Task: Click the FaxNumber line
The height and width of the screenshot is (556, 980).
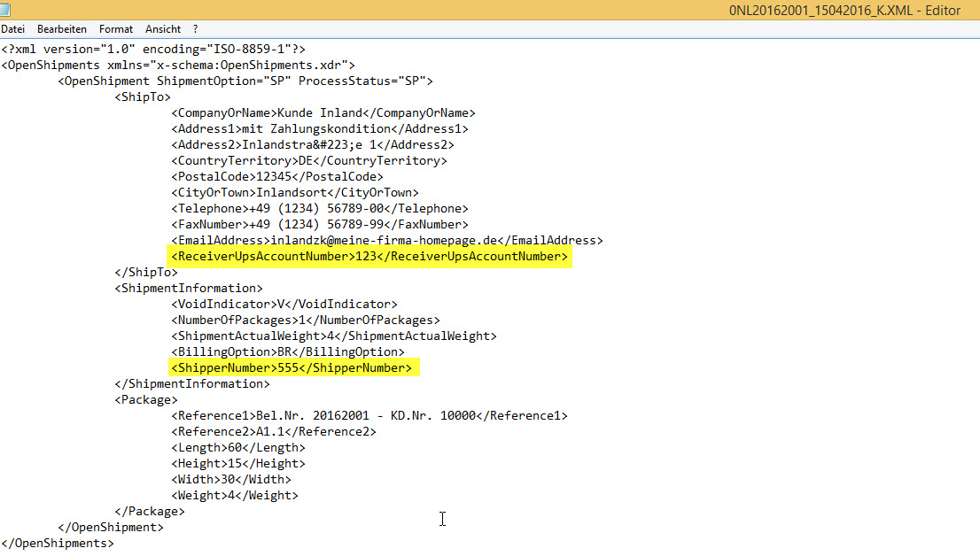Action: (x=320, y=225)
